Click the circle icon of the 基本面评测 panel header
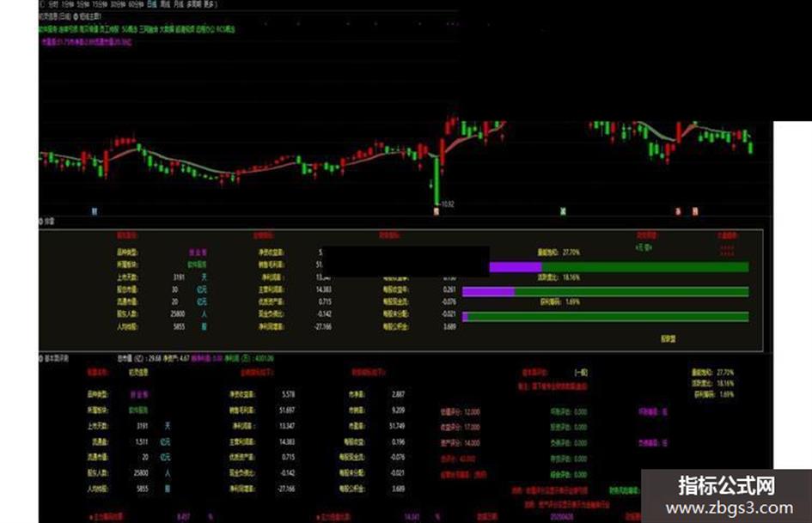Viewport: 812px width, 523px height. click(41, 358)
